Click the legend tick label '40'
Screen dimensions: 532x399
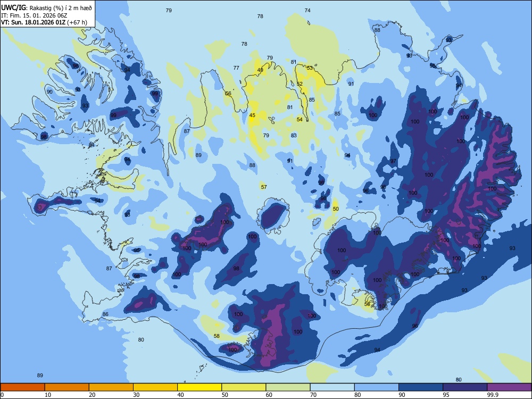tap(180, 395)
